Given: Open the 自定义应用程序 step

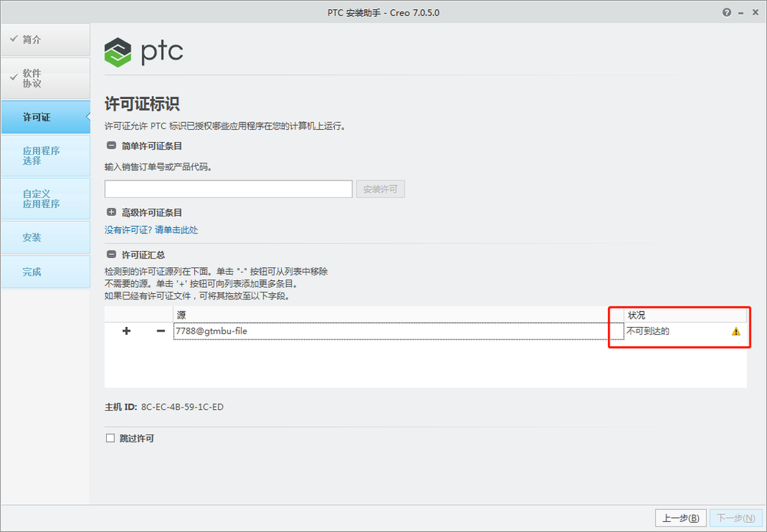Looking at the screenshot, I should pyautogui.click(x=45, y=199).
